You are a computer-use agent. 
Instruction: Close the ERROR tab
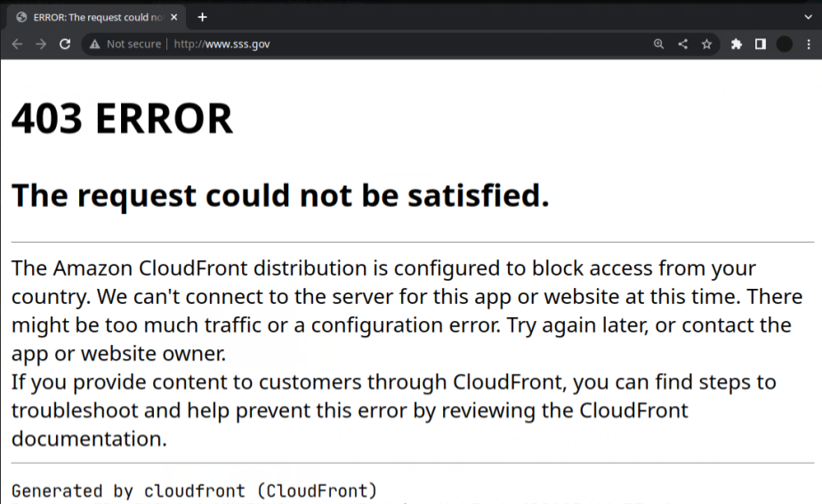[x=174, y=17]
